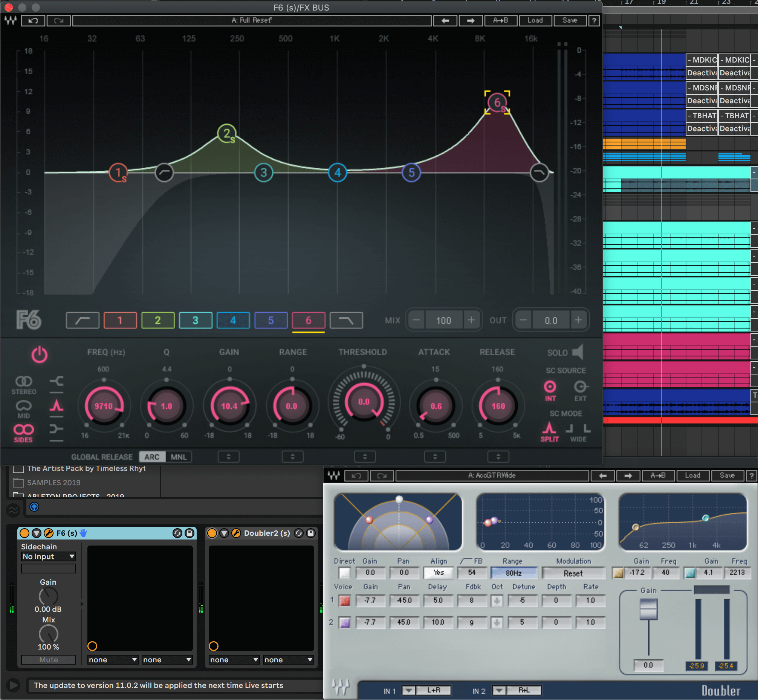This screenshot has height=700, width=758.
Task: Open second none dropdown under Doubler2 XY pad
Action: click(x=289, y=659)
